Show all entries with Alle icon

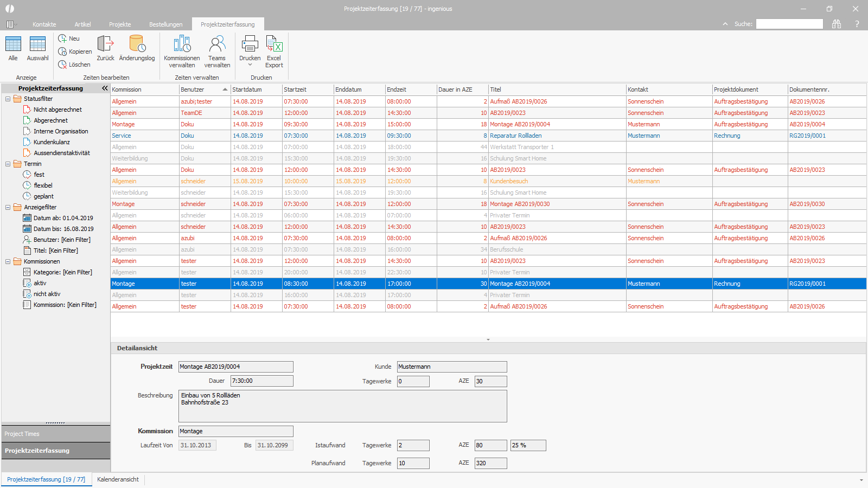pyautogui.click(x=13, y=44)
